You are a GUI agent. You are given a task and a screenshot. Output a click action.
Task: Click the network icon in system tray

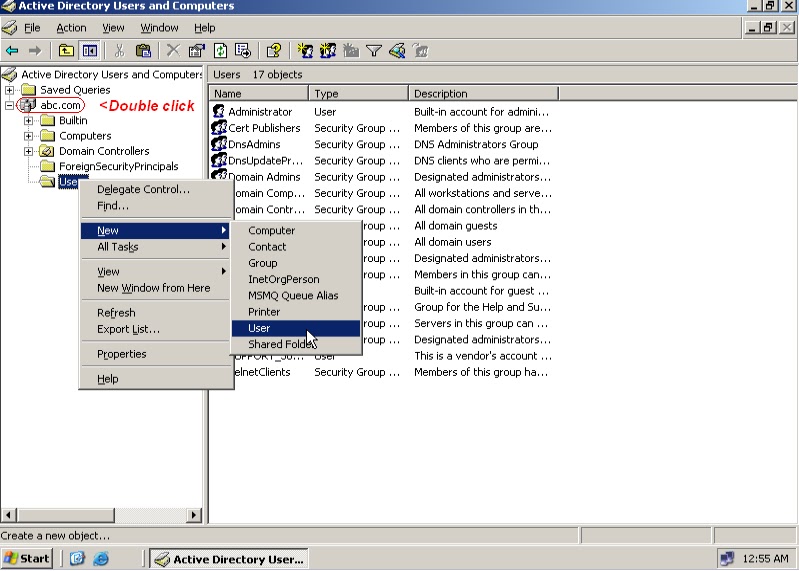727,559
